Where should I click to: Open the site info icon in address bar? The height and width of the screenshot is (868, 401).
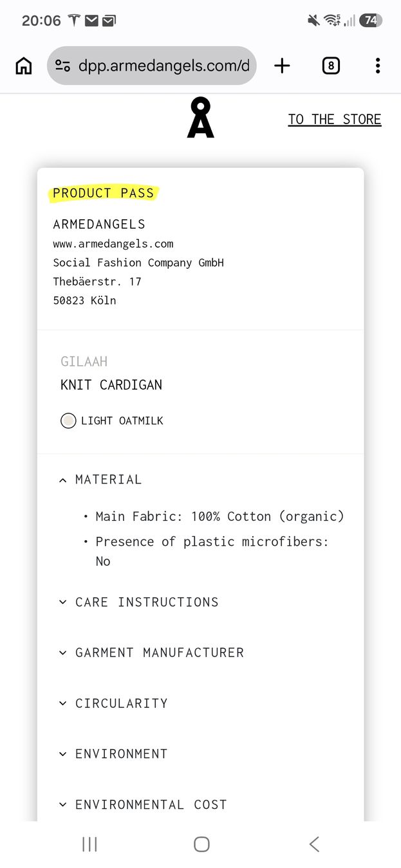pos(62,66)
